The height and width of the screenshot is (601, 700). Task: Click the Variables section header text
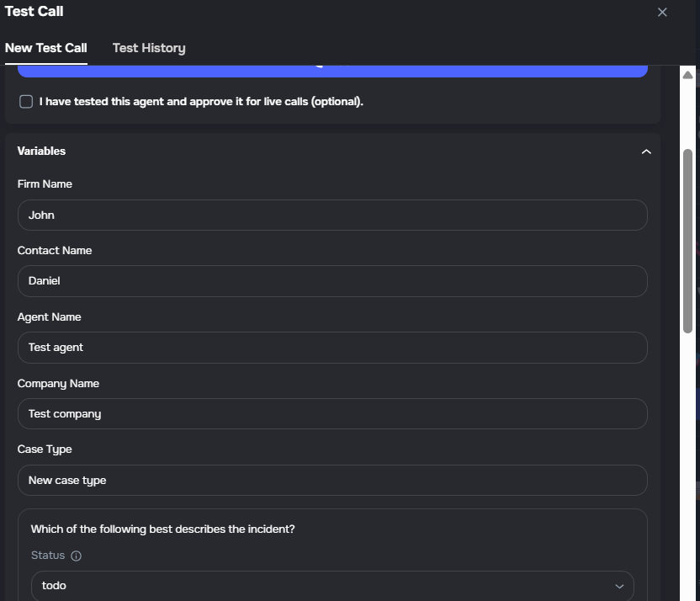[x=41, y=152]
